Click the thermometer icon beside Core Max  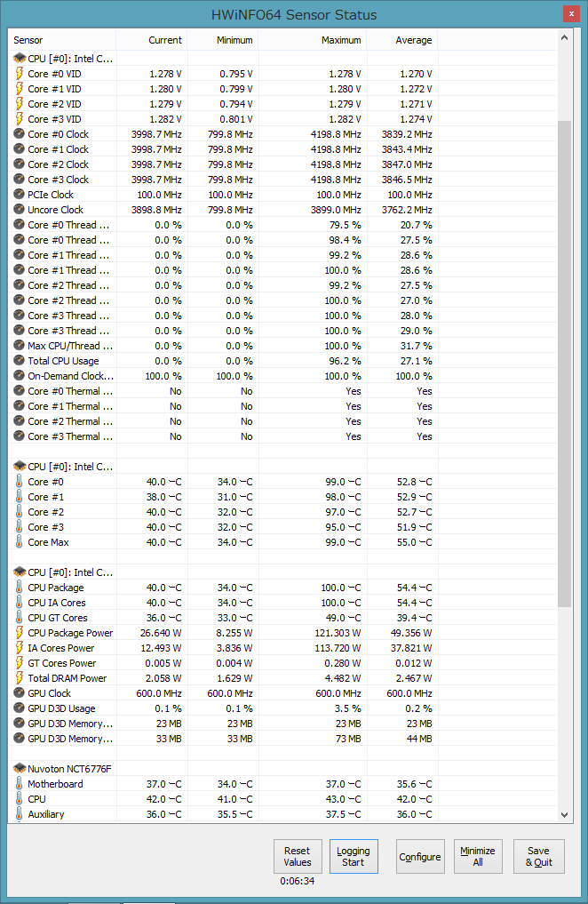[x=19, y=542]
